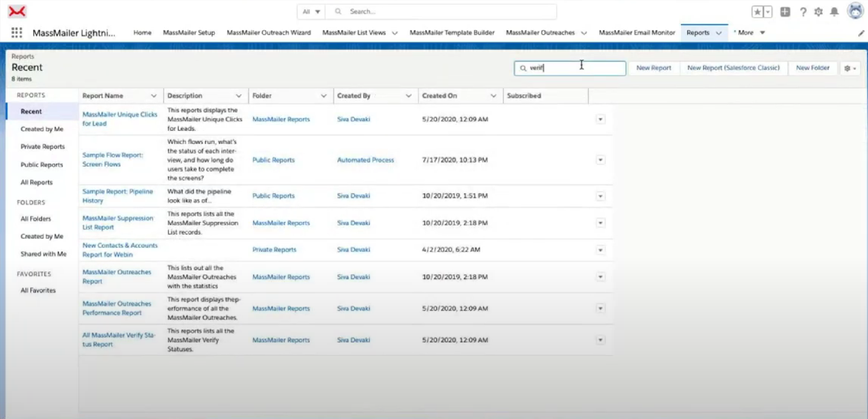Select Public Reports in the sidebar
This screenshot has height=419, width=868.
click(42, 165)
